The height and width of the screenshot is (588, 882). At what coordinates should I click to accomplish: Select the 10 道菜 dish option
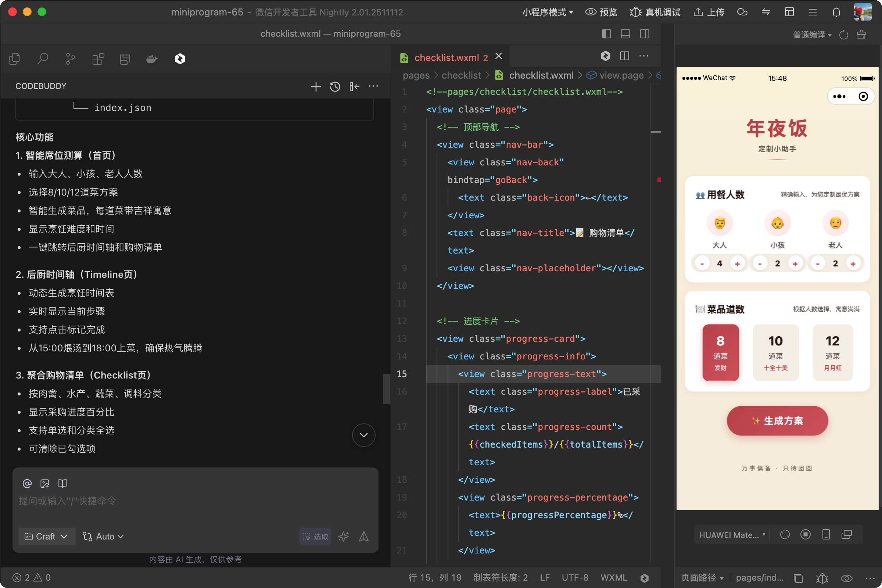click(775, 352)
